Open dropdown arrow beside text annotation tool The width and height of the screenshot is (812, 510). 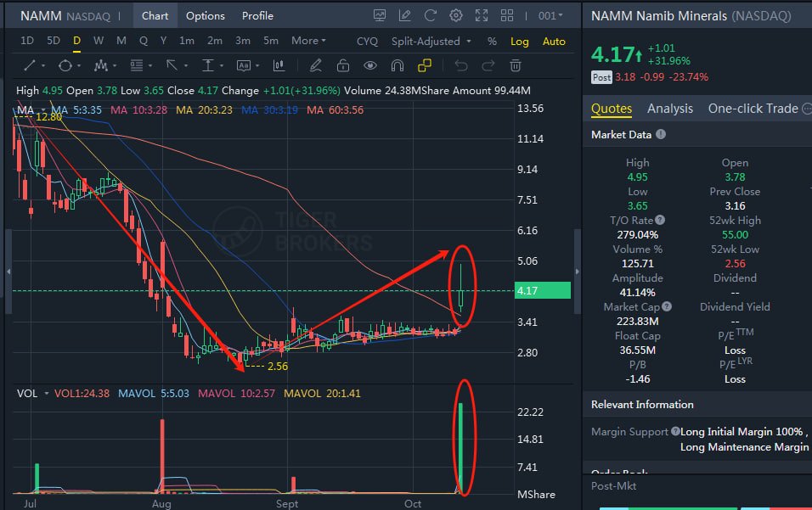point(257,65)
